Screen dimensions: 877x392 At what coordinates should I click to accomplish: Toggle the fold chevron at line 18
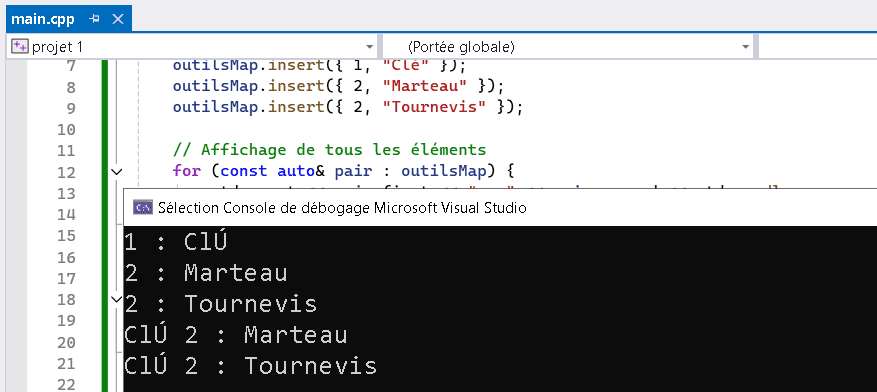point(116,300)
